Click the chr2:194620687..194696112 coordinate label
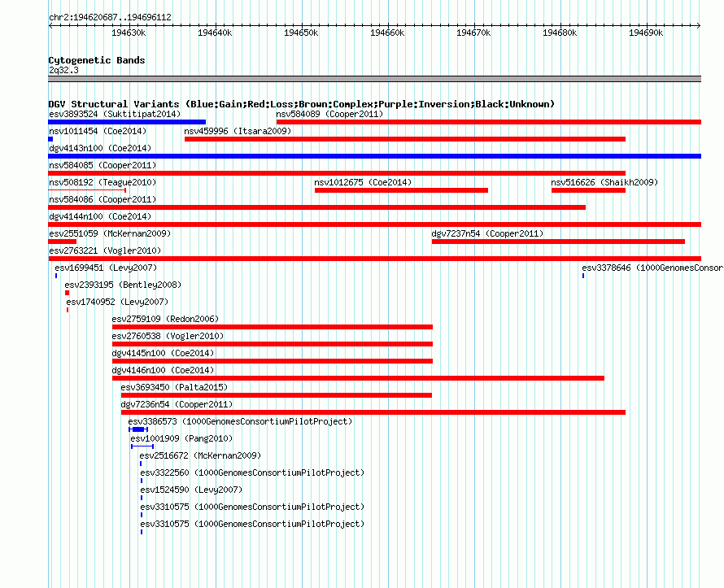724x588 pixels. tap(110, 18)
